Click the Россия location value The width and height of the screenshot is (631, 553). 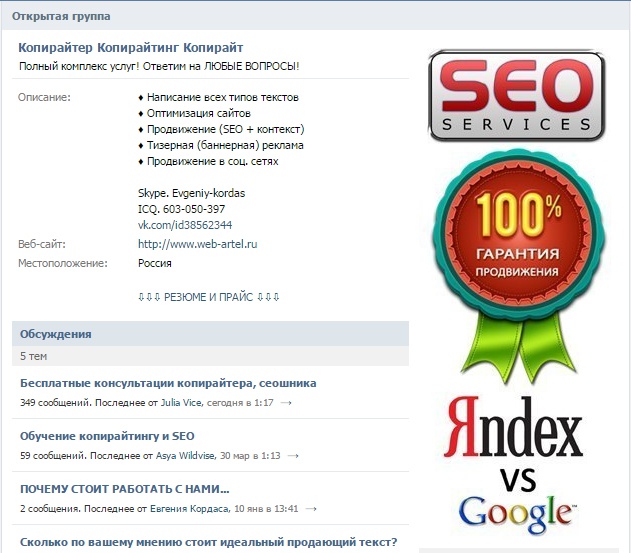click(155, 263)
